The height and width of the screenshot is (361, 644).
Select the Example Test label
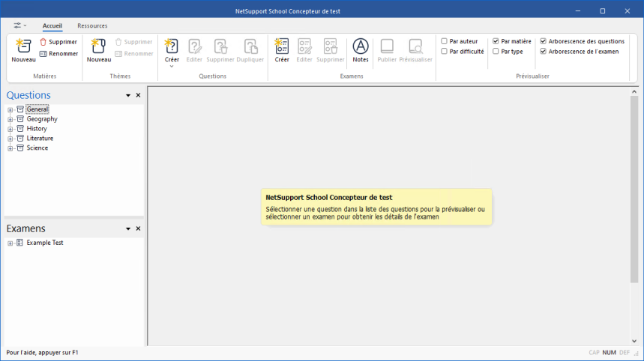pyautogui.click(x=45, y=243)
